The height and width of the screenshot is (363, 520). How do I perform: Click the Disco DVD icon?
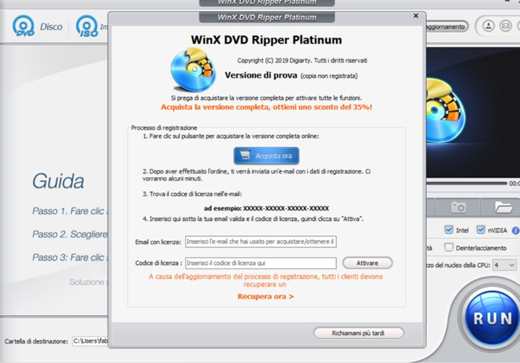tap(23, 26)
